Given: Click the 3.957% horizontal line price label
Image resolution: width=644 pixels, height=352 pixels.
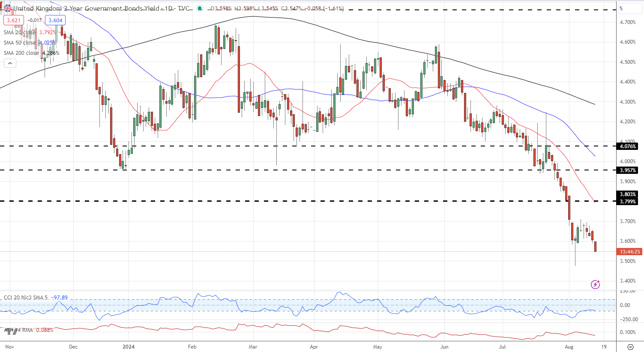Looking at the screenshot, I should click(628, 170).
